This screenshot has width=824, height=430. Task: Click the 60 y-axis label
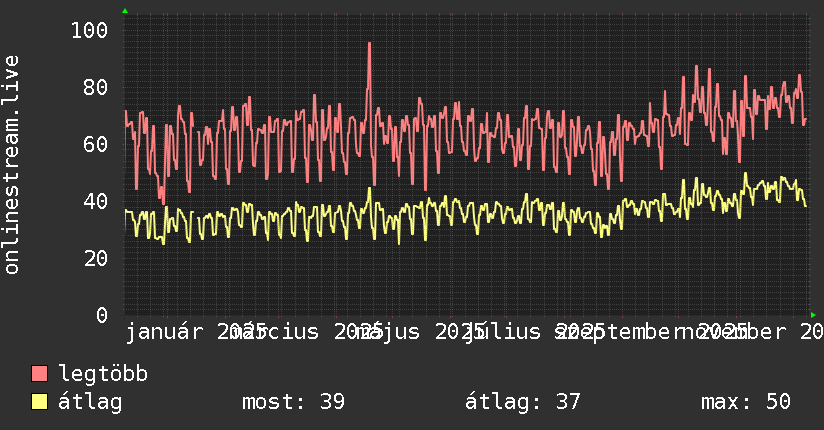(x=96, y=145)
